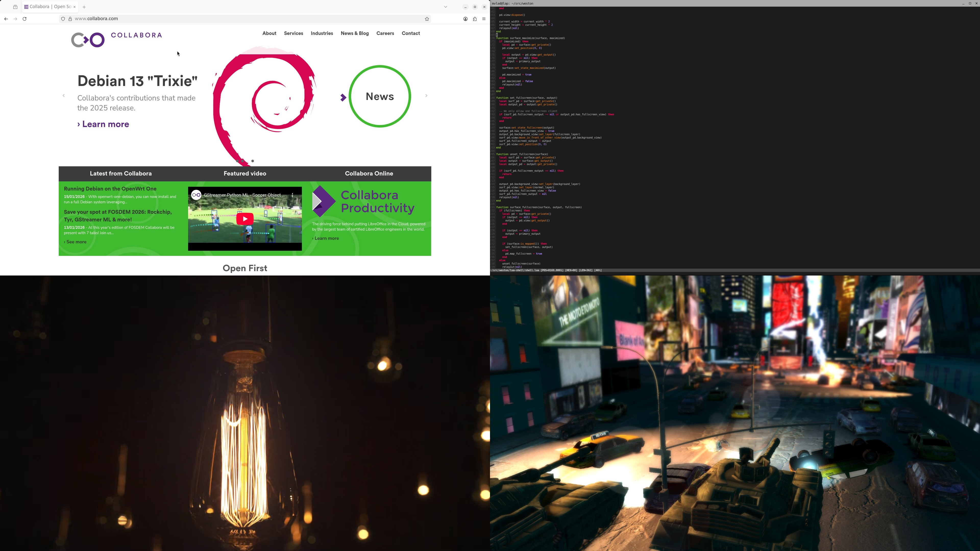Image resolution: width=980 pixels, height=551 pixels.
Task: Advance carousel with right arrow chevron
Action: coord(426,95)
